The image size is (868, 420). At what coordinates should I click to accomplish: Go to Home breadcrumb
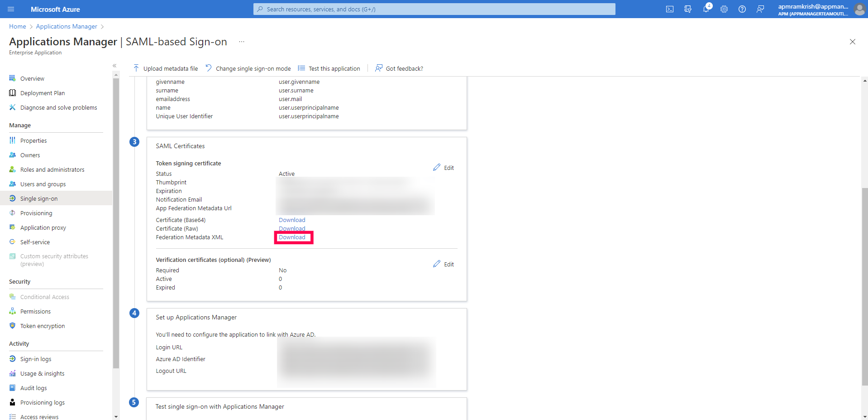[x=18, y=26]
